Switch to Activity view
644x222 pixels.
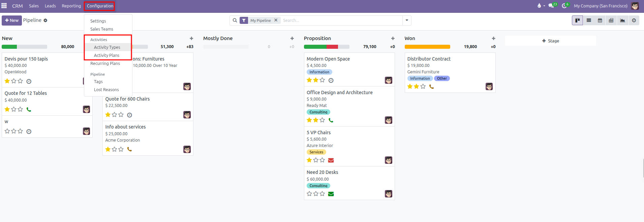[634, 21]
